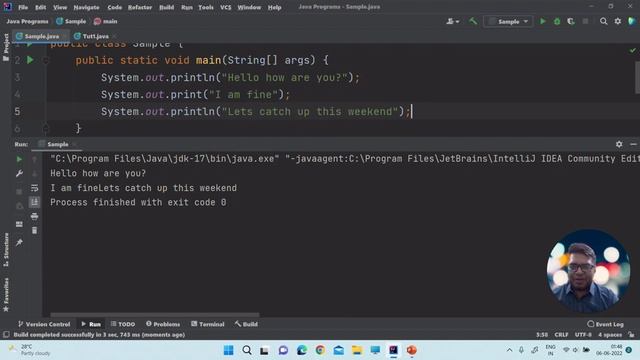Switch to the Tut1.java editor tab
This screenshot has height=360, width=640.
96,36
